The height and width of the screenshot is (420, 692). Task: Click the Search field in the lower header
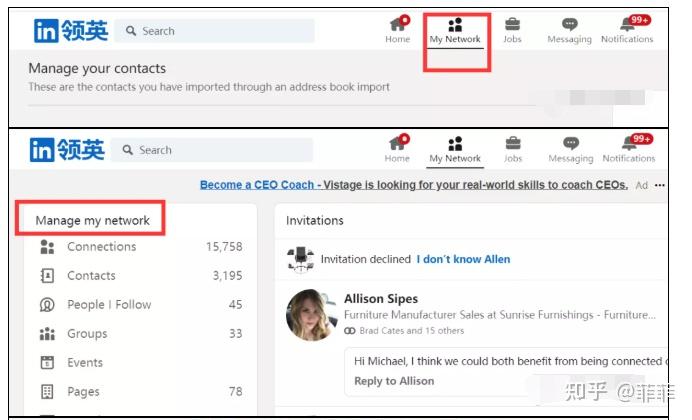[x=212, y=150]
